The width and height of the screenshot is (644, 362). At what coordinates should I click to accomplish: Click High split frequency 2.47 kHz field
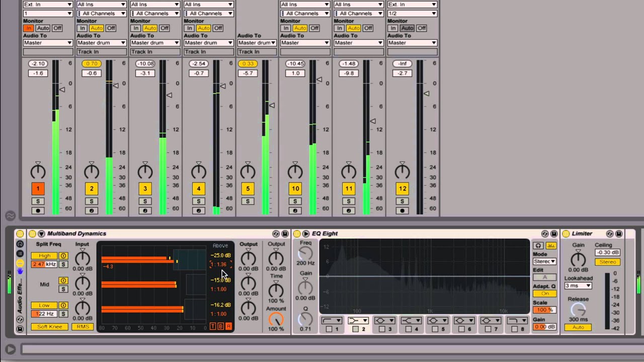point(44,264)
